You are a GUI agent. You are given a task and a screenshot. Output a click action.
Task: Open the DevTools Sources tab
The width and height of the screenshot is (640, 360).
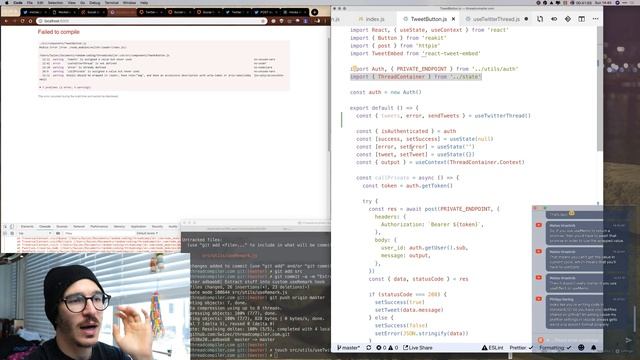coord(62,227)
